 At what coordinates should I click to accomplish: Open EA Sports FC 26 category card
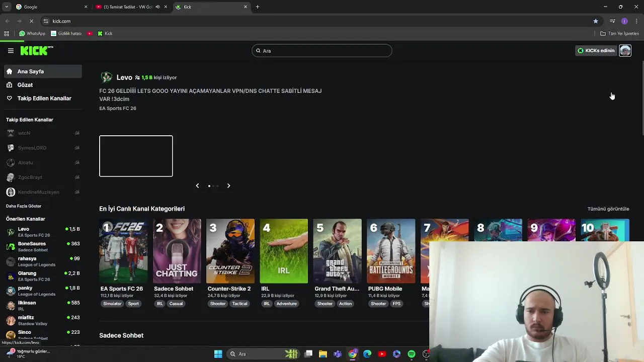tap(123, 251)
